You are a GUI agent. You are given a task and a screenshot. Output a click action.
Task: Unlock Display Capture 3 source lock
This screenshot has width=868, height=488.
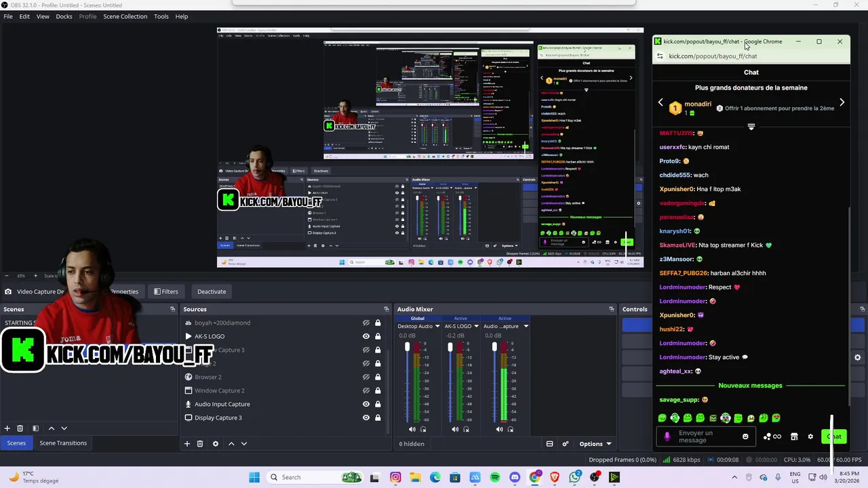coord(378,418)
